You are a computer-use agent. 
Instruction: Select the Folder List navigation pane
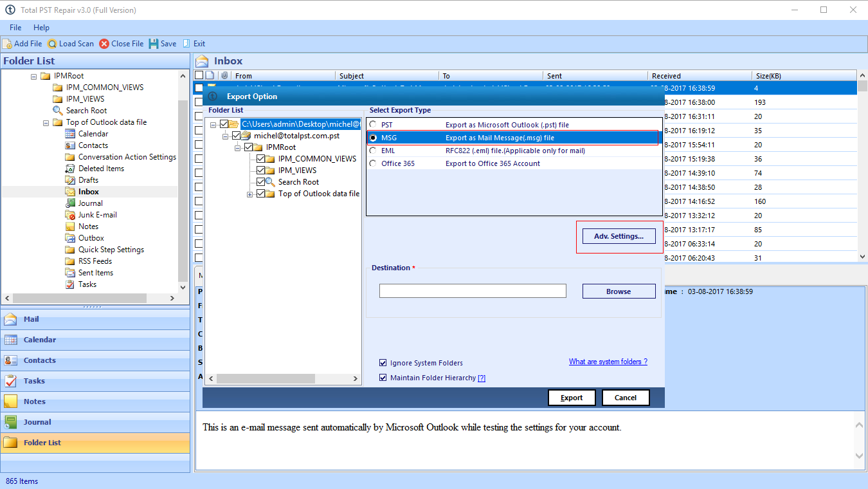click(x=95, y=443)
